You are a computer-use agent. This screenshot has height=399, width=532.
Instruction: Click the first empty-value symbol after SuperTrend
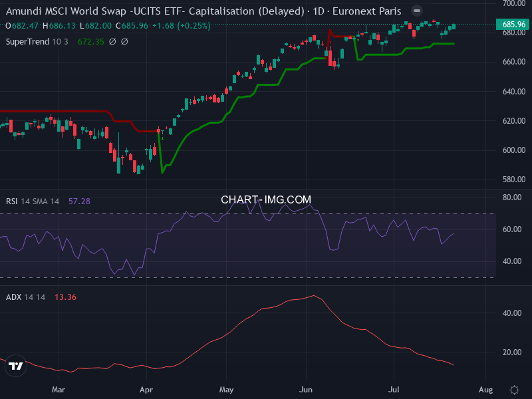(112, 42)
